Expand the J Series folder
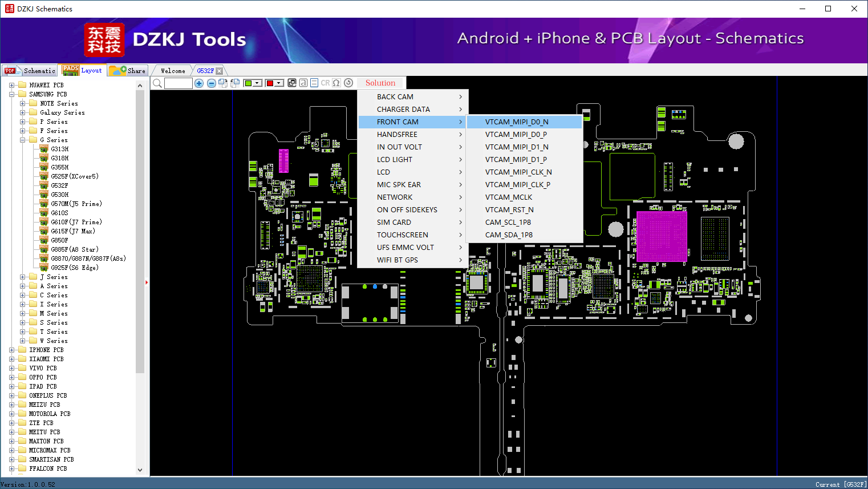 click(22, 277)
